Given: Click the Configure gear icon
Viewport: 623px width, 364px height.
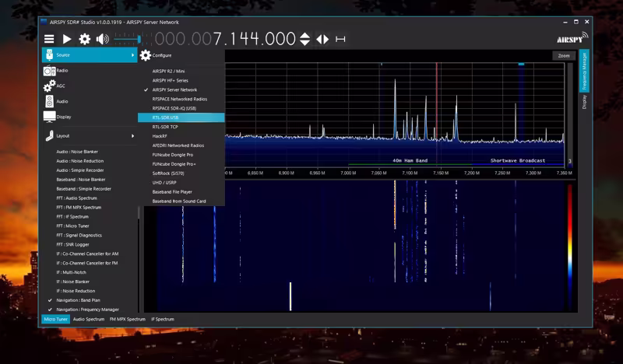Looking at the screenshot, I should click(x=146, y=55).
